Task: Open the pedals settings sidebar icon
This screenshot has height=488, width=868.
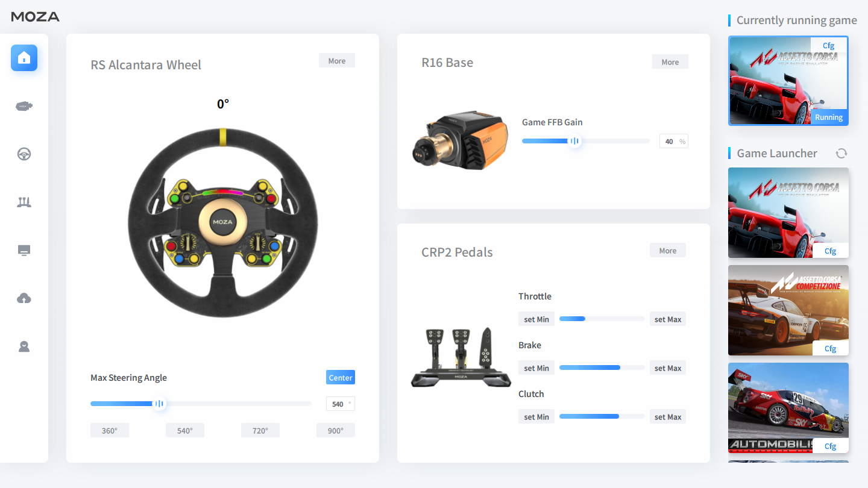Action: [x=24, y=202]
